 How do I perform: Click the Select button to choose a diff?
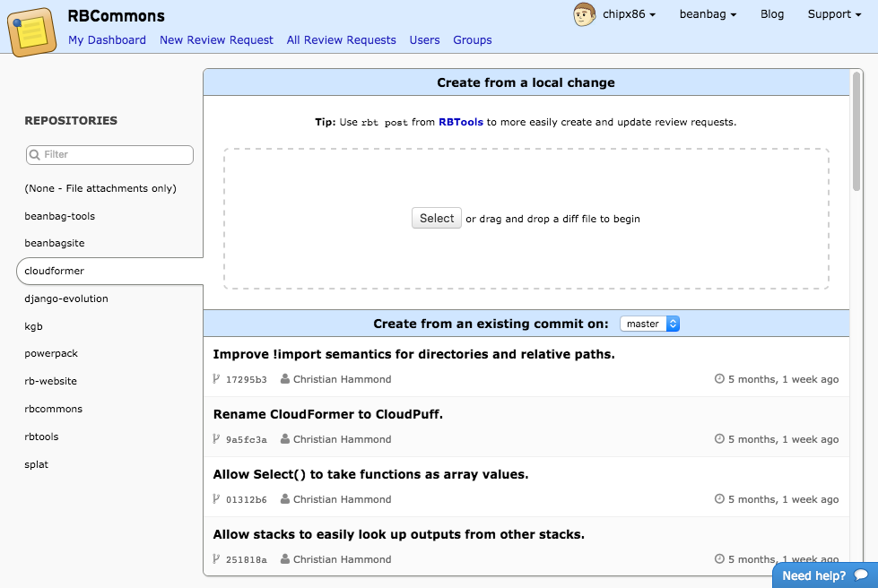click(x=437, y=218)
